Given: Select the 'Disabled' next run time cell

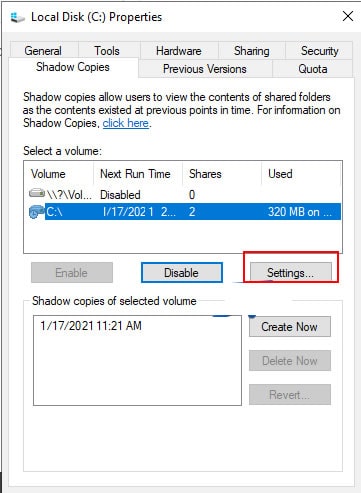Looking at the screenshot, I should point(120,195).
